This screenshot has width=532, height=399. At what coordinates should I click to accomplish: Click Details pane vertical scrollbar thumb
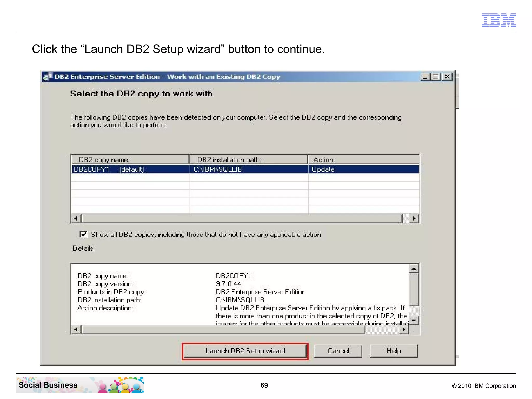click(414, 289)
